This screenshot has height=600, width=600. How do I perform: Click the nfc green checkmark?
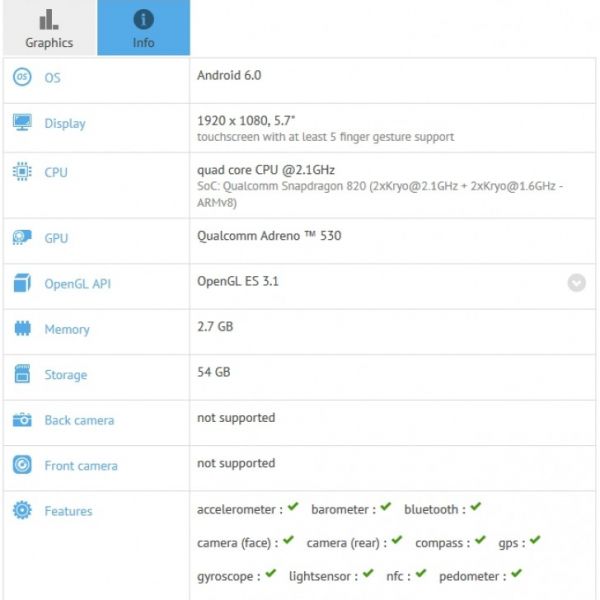421,575
